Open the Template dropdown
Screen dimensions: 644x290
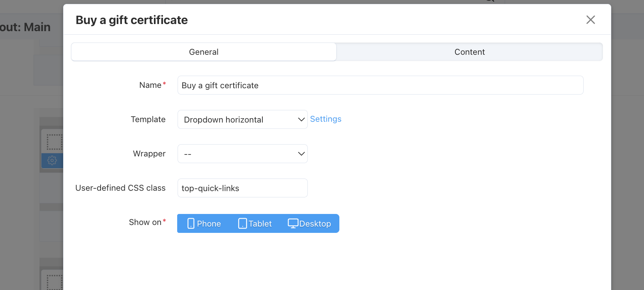(x=242, y=119)
